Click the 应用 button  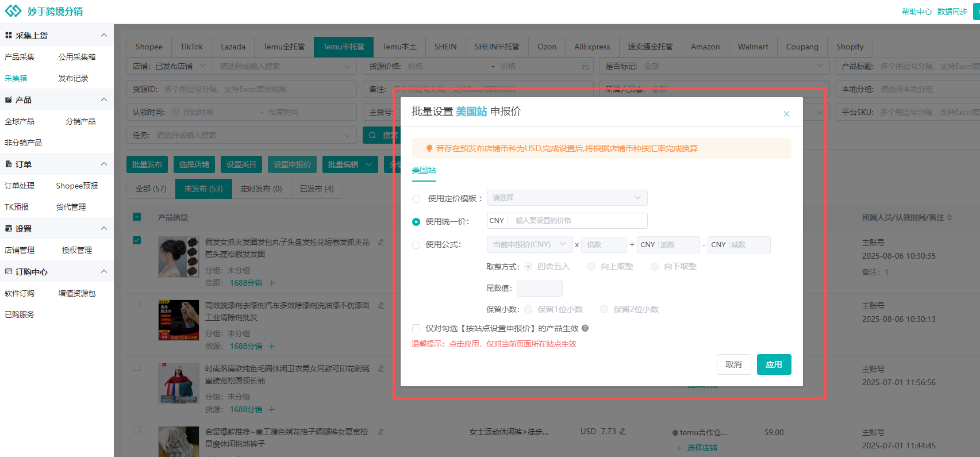point(774,364)
